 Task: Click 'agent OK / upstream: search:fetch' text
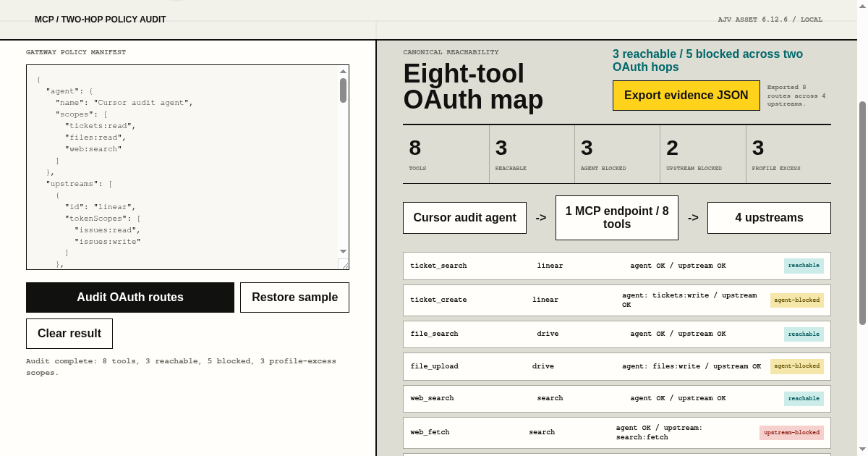click(x=659, y=432)
